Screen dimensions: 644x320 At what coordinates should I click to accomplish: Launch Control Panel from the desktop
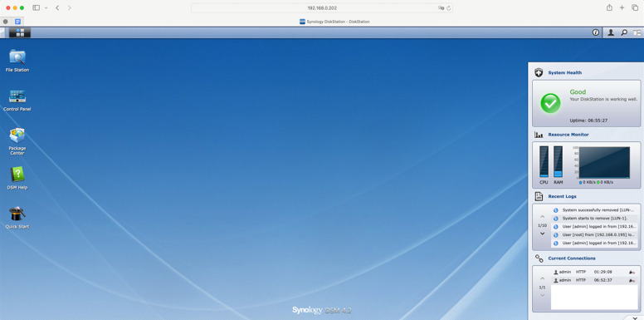coord(17,101)
